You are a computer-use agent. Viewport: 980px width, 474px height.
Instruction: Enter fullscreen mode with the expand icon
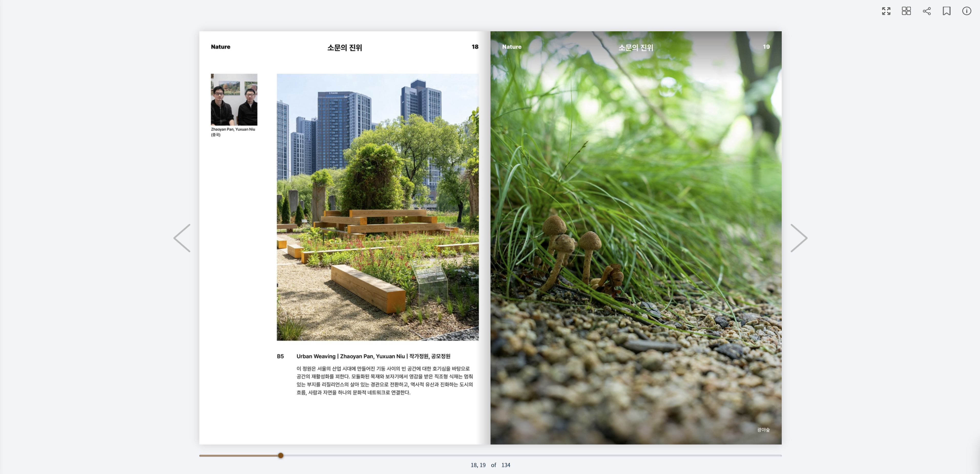pos(886,11)
